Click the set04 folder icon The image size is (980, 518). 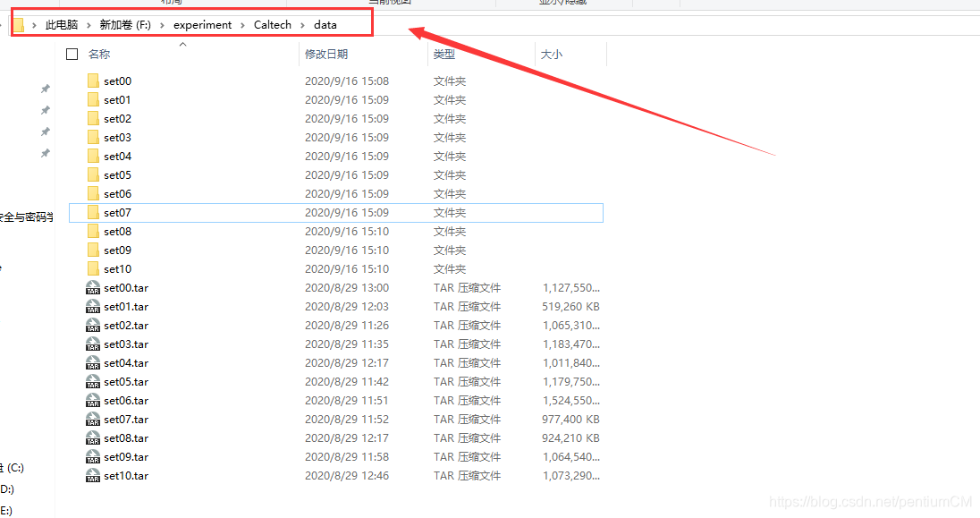pyautogui.click(x=93, y=156)
